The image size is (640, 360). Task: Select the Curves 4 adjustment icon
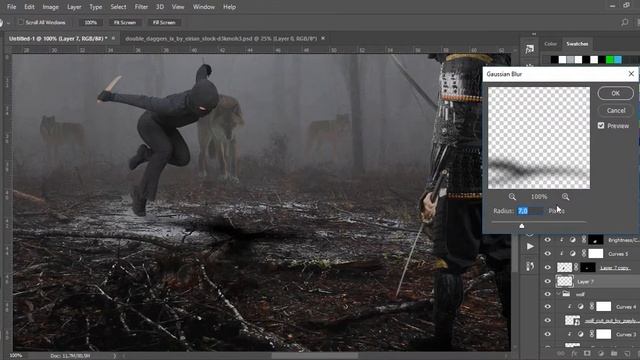pyautogui.click(x=580, y=307)
